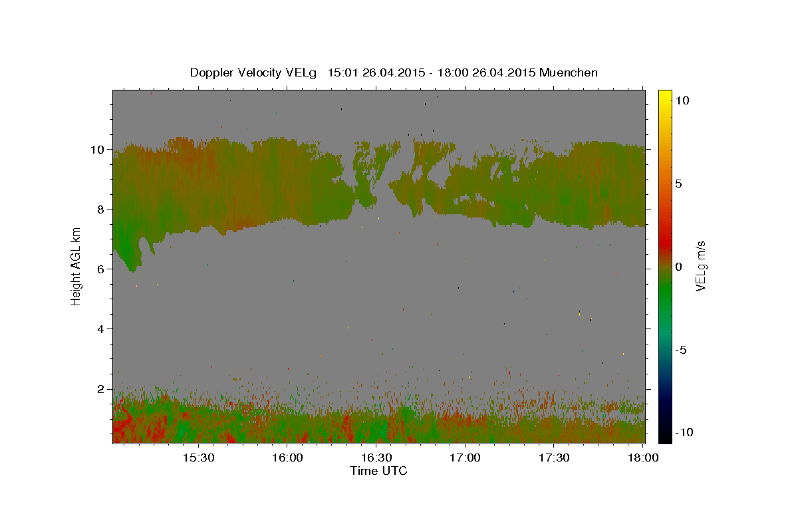The width and height of the screenshot is (798, 532).
Task: Click the "VELg m/s" colorbar label
Action: (700, 266)
